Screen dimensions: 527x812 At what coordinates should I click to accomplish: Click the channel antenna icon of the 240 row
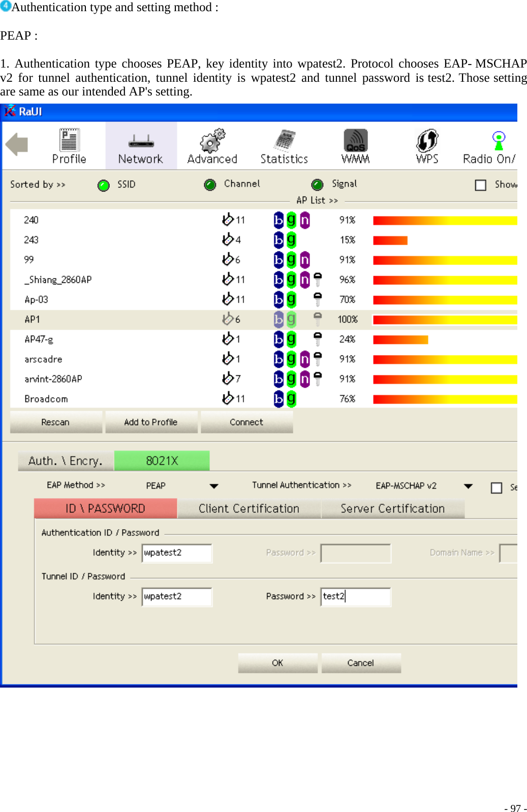tap(228, 219)
